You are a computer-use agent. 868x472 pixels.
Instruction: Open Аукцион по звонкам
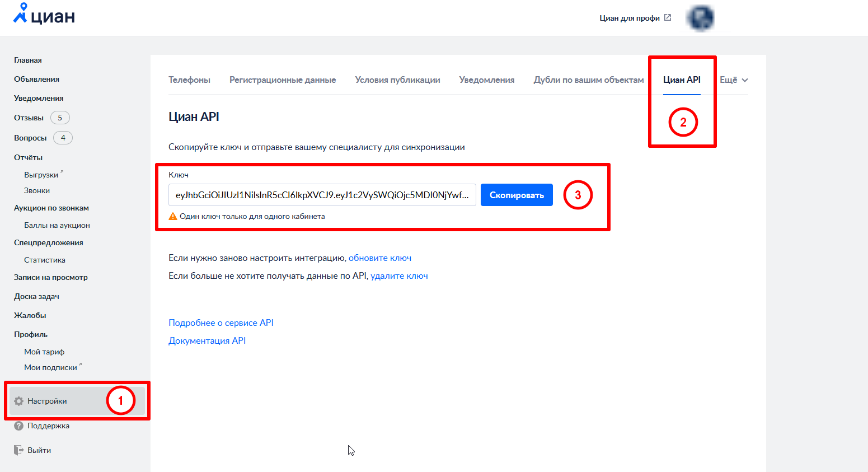(51, 208)
